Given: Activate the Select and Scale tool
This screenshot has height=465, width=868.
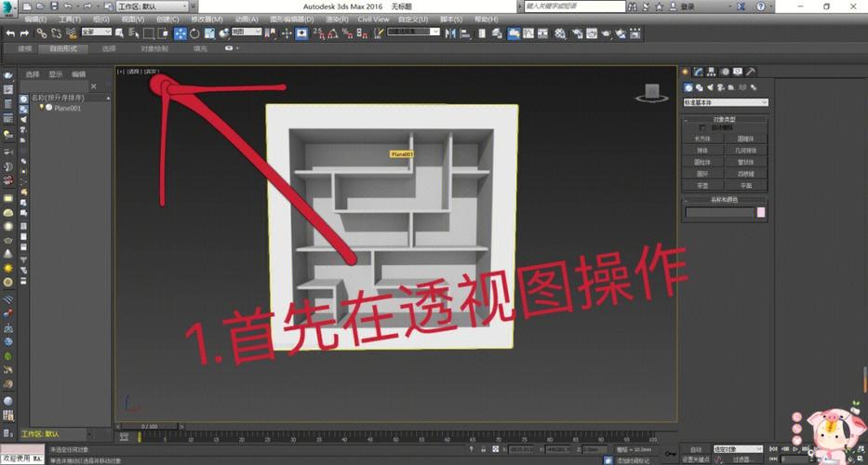Looking at the screenshot, I should [210, 33].
